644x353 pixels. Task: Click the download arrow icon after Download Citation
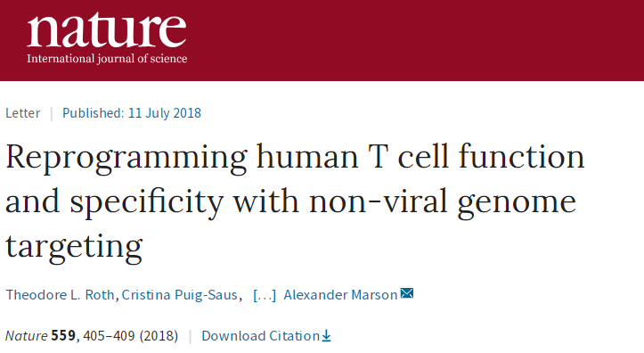(326, 336)
